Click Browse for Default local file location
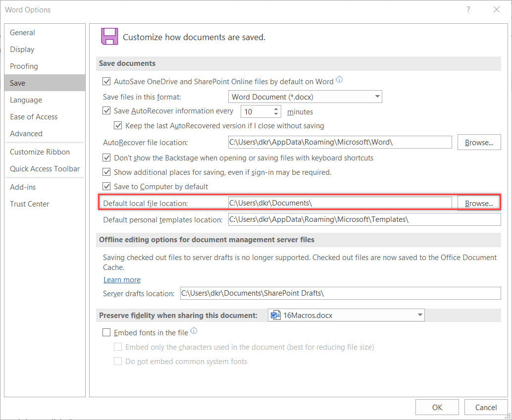The width and height of the screenshot is (512, 420). 479,203
